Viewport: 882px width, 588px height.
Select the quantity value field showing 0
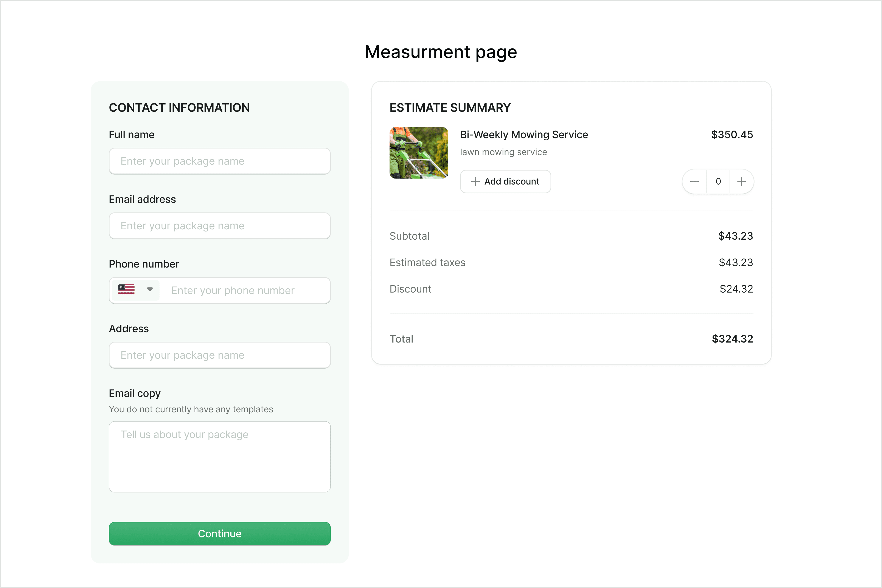[x=718, y=182]
